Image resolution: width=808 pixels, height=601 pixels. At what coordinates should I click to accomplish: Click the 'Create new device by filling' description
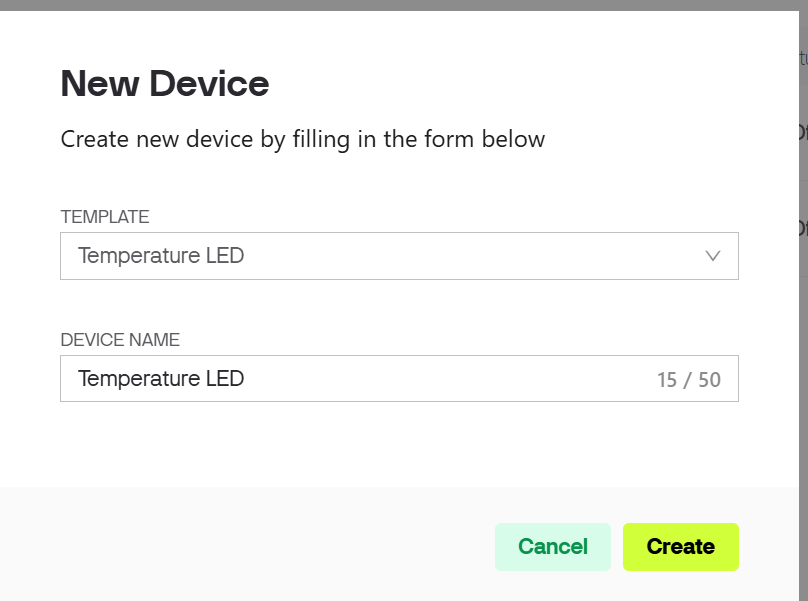[303, 139]
